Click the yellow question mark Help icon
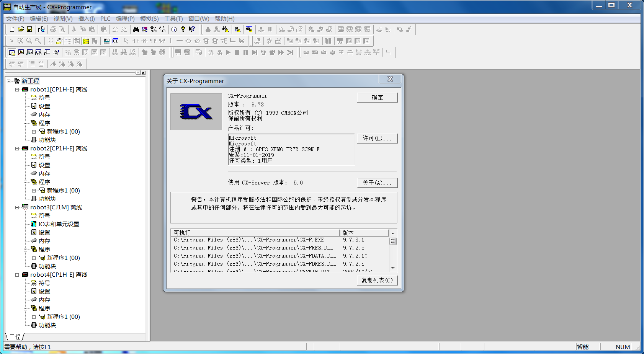Image resolution: width=644 pixels, height=354 pixels. pos(183,29)
